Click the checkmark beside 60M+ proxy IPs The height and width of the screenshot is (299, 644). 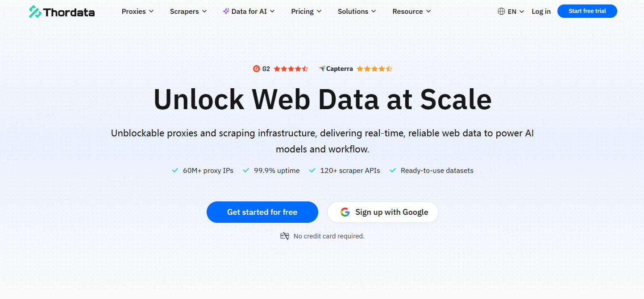click(x=175, y=170)
